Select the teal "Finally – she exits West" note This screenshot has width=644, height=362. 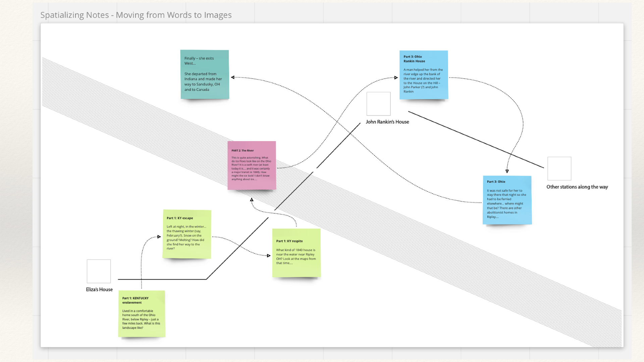204,74
